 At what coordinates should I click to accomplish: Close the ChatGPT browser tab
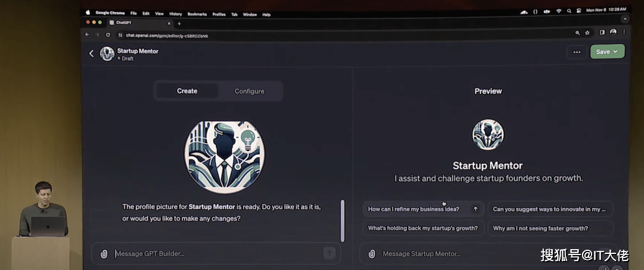(x=169, y=23)
